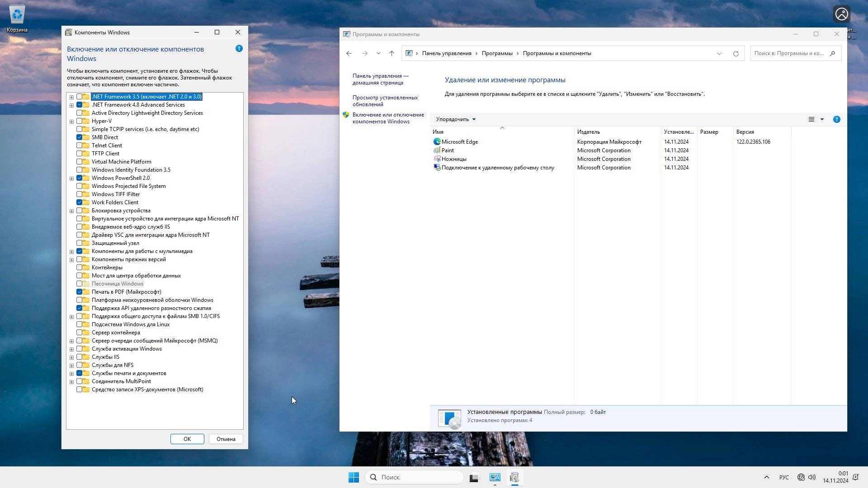Sort by the Размер column header
Screen dimensions: 868x488
point(715,132)
